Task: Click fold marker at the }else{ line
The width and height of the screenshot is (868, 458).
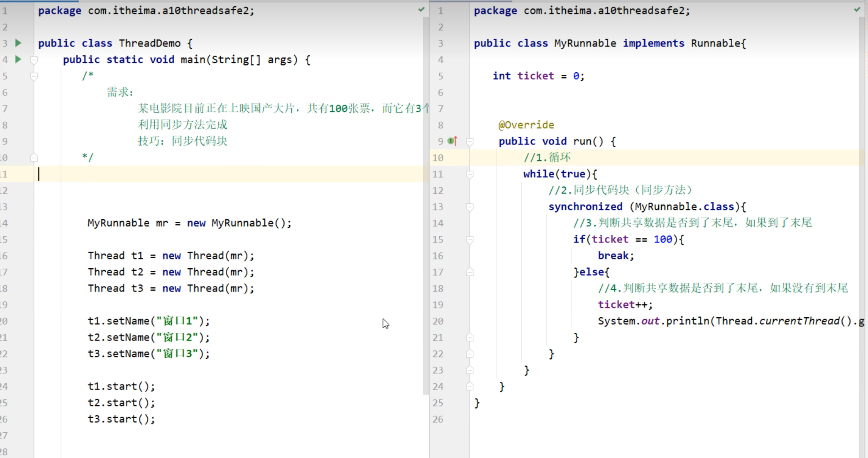Action: click(470, 272)
